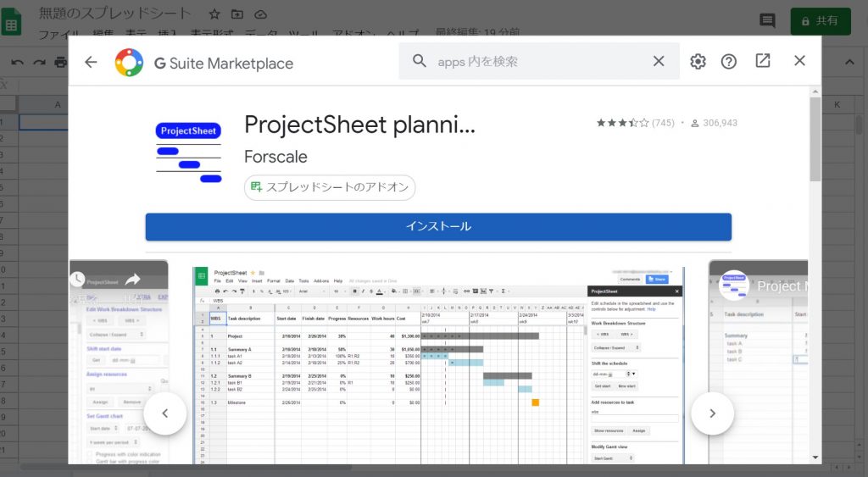Image resolution: width=868 pixels, height=477 pixels.
Task: Close the Marketplace dialog
Action: pos(799,61)
